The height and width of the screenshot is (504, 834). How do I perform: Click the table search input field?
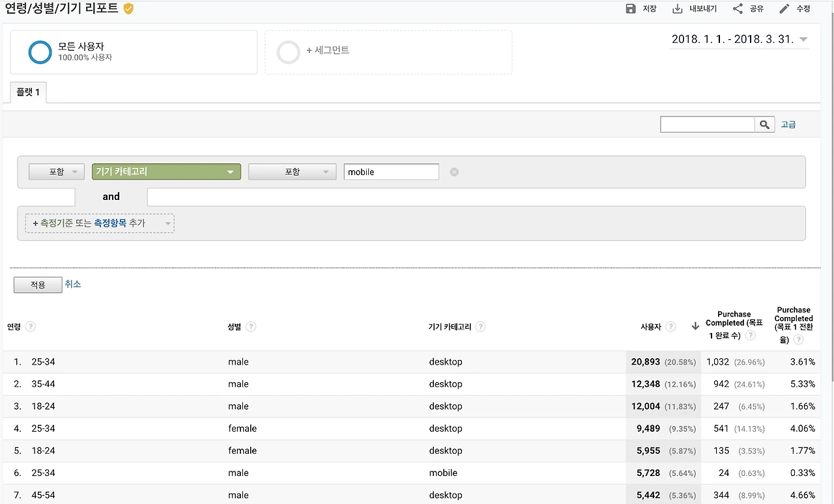click(x=708, y=124)
